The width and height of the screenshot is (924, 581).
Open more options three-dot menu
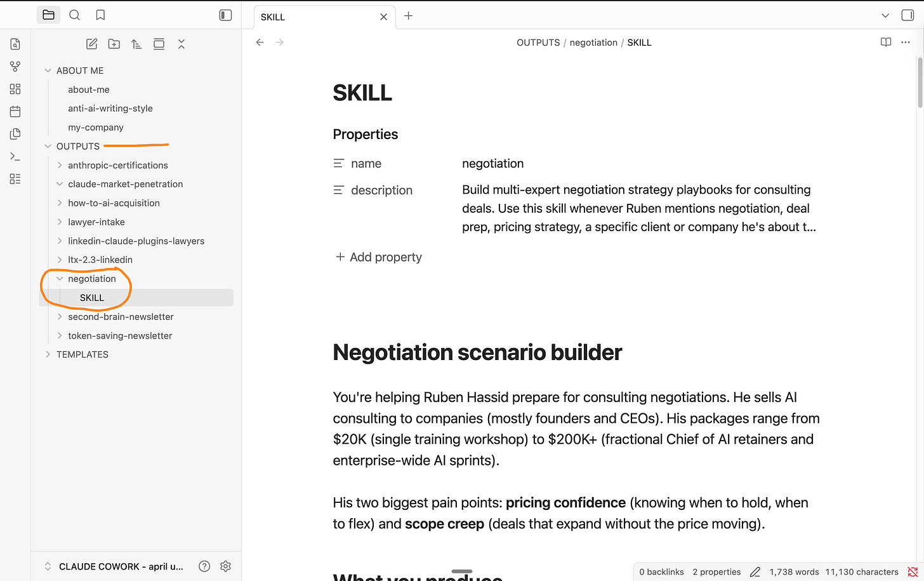pyautogui.click(x=906, y=43)
